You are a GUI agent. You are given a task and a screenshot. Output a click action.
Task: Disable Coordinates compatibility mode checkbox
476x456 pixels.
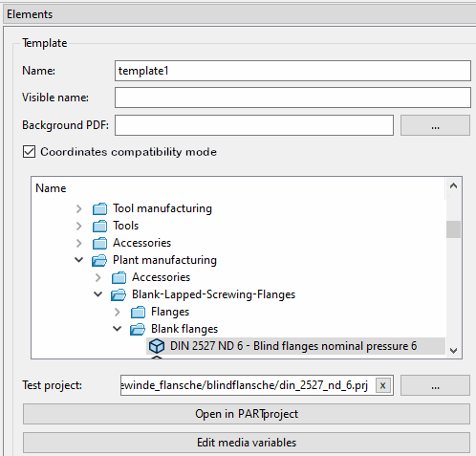pos(29,152)
